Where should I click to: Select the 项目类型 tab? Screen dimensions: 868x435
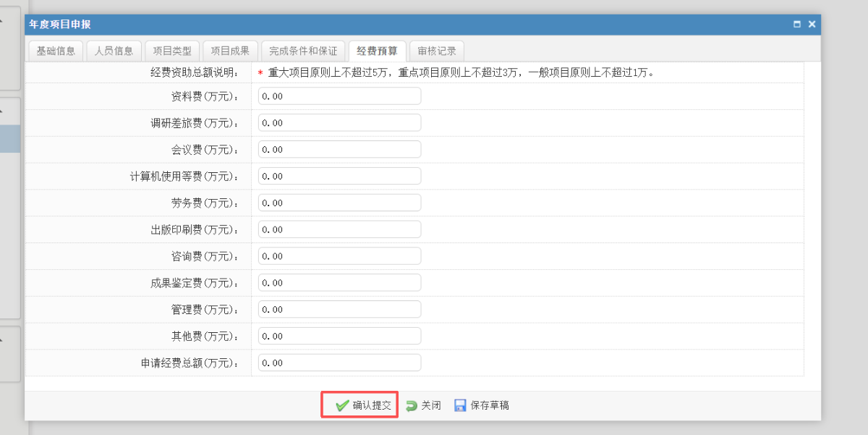[x=172, y=51]
